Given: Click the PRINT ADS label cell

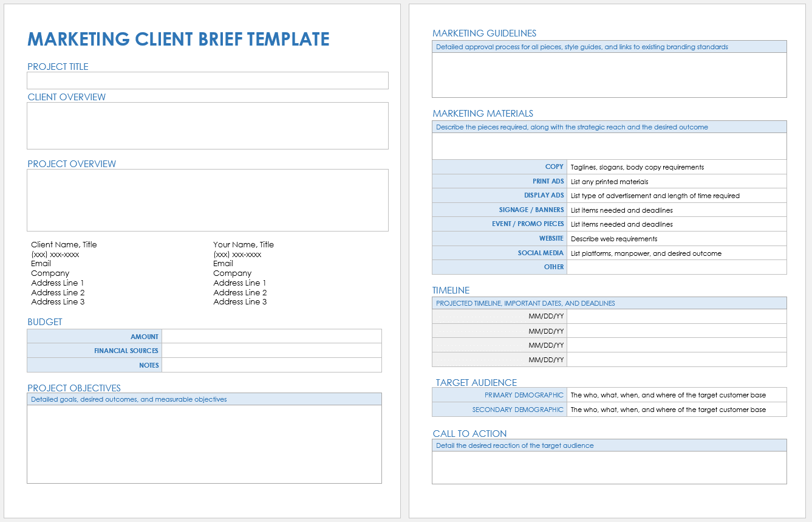Looking at the screenshot, I should [x=500, y=181].
